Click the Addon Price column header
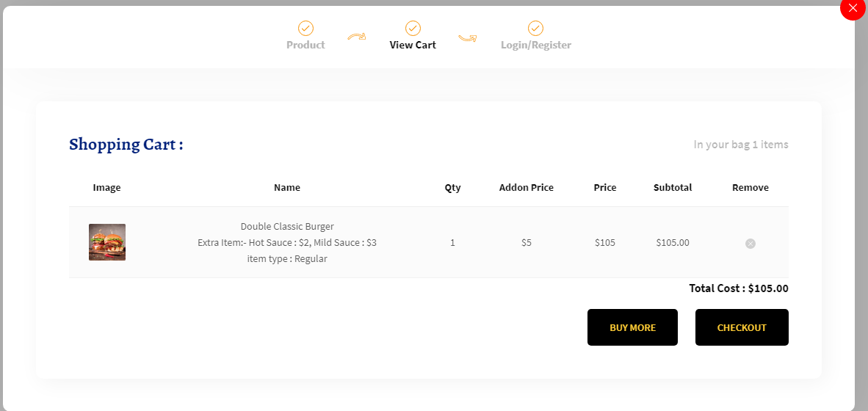This screenshot has width=868, height=411. 527,188
